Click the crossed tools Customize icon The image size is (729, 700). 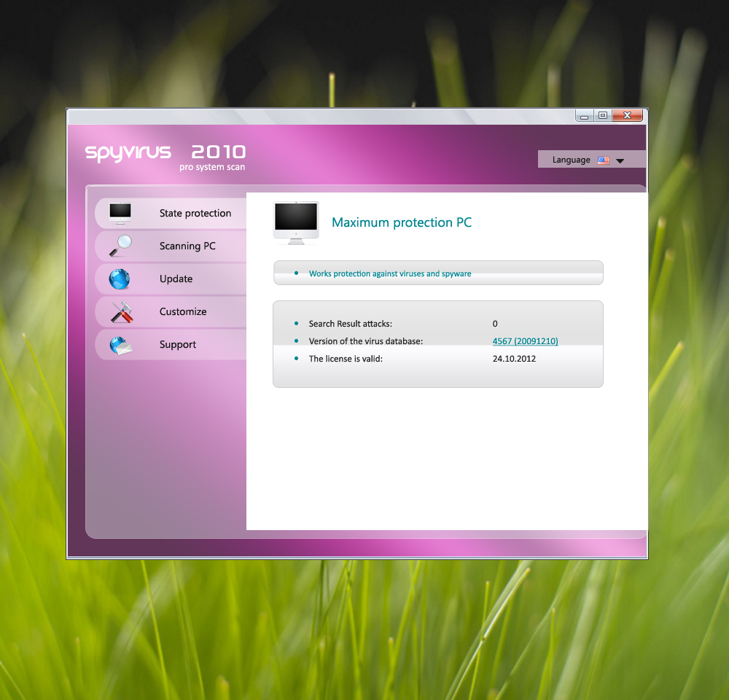[x=122, y=312]
